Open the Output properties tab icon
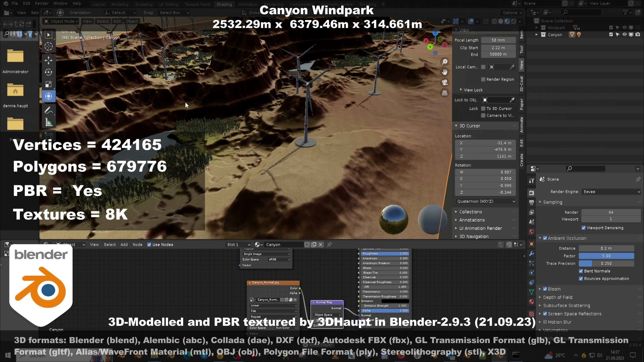This screenshot has width=644, height=362. click(531, 202)
